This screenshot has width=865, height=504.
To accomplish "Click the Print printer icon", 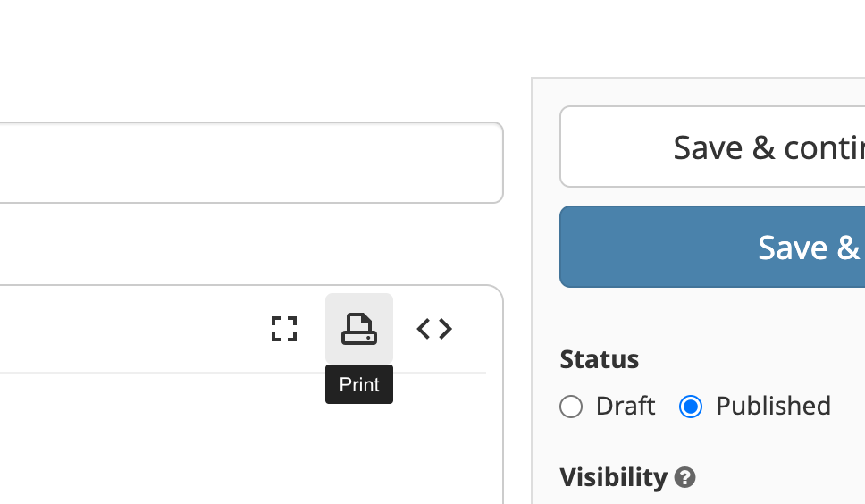I will tap(359, 329).
